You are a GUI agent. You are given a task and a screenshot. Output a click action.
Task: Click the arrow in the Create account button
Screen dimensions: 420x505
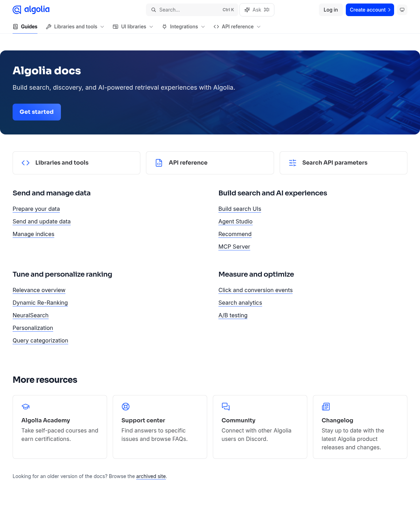tap(389, 10)
